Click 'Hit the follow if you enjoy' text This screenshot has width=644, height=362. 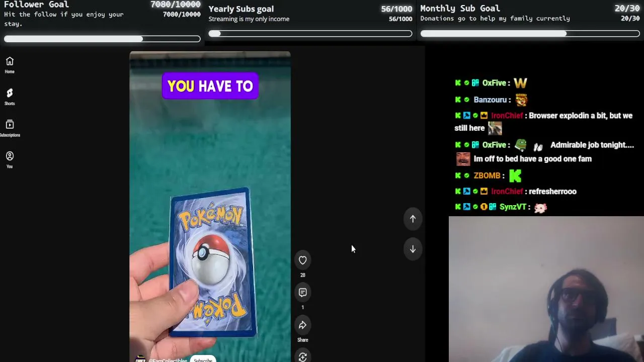coord(64,14)
